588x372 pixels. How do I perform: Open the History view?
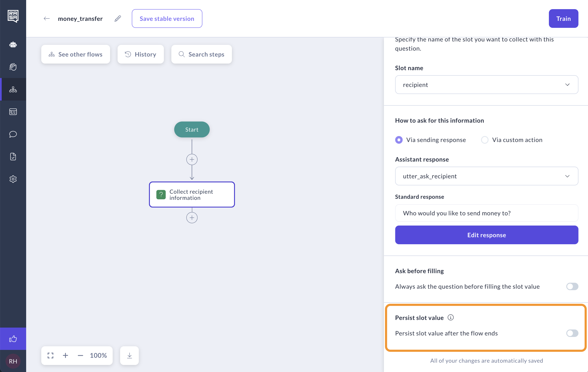tap(141, 54)
